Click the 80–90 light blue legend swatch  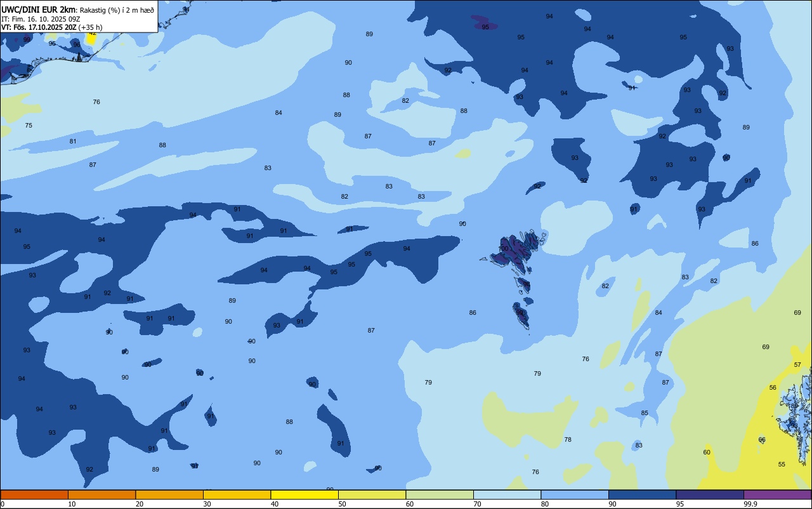575,494
